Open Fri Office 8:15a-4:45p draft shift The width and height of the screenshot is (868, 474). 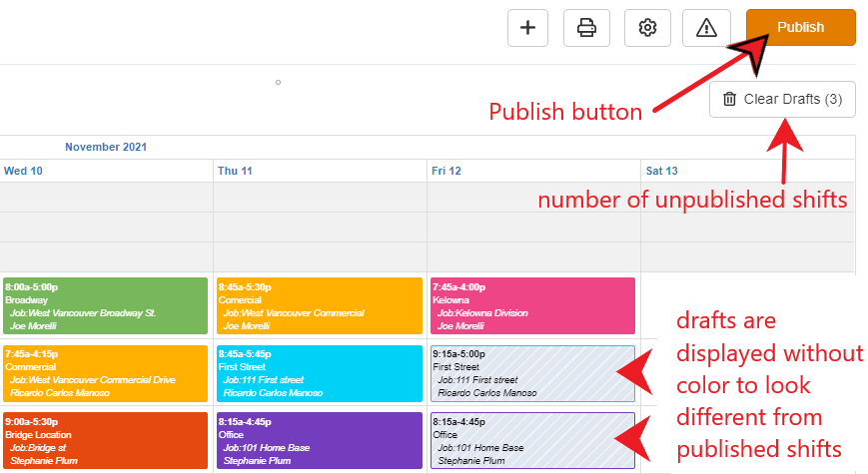point(532,440)
